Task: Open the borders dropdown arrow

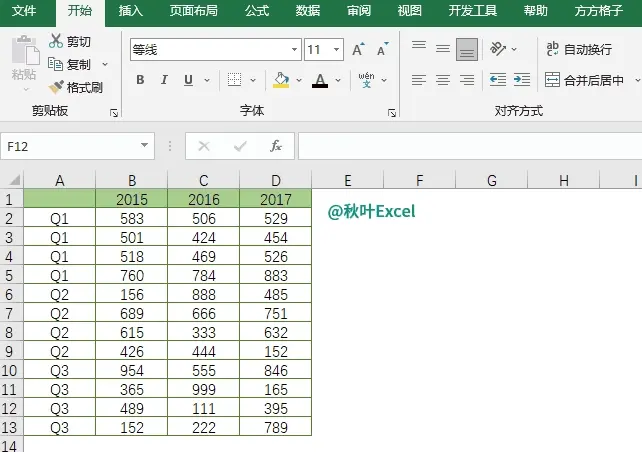Action: [253, 80]
